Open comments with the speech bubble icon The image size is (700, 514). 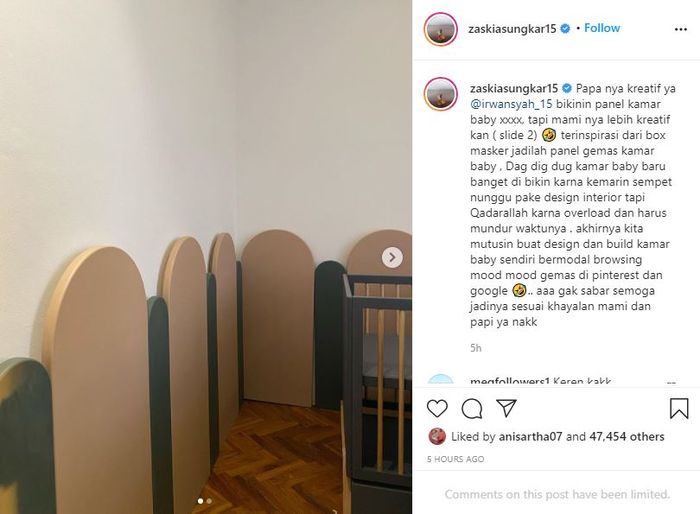pyautogui.click(x=472, y=408)
